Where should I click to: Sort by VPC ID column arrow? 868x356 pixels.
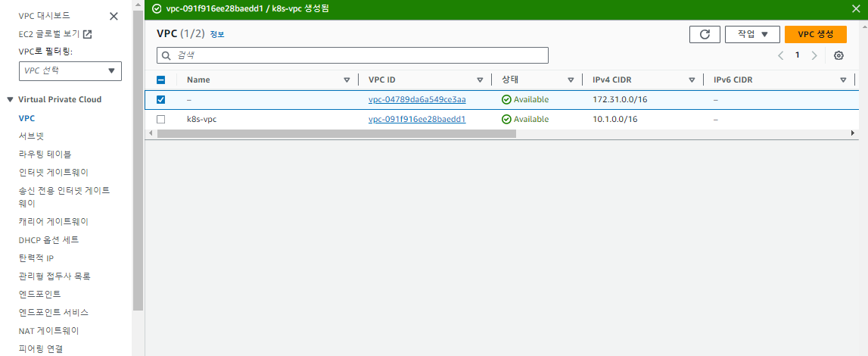(480, 80)
